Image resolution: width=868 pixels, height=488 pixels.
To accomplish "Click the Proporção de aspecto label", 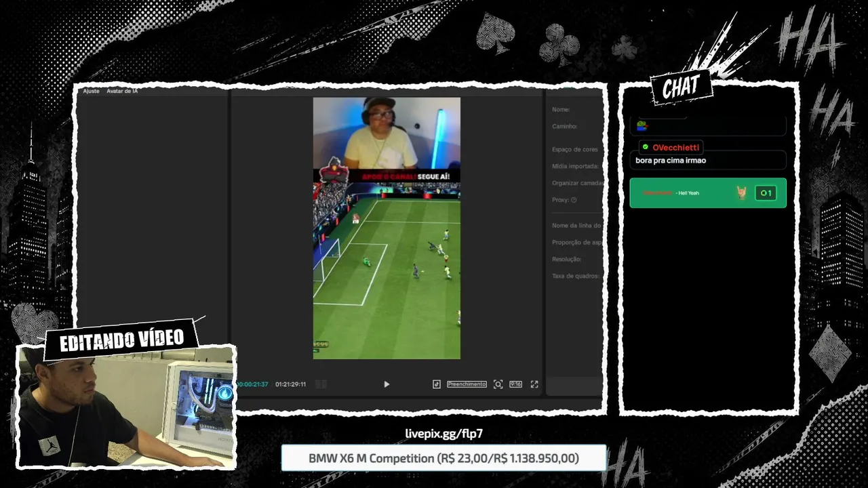I will coord(577,243).
